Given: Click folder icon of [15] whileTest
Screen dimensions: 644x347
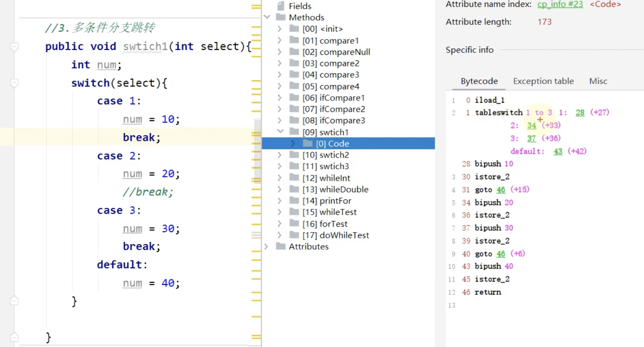Looking at the screenshot, I should pos(294,212).
